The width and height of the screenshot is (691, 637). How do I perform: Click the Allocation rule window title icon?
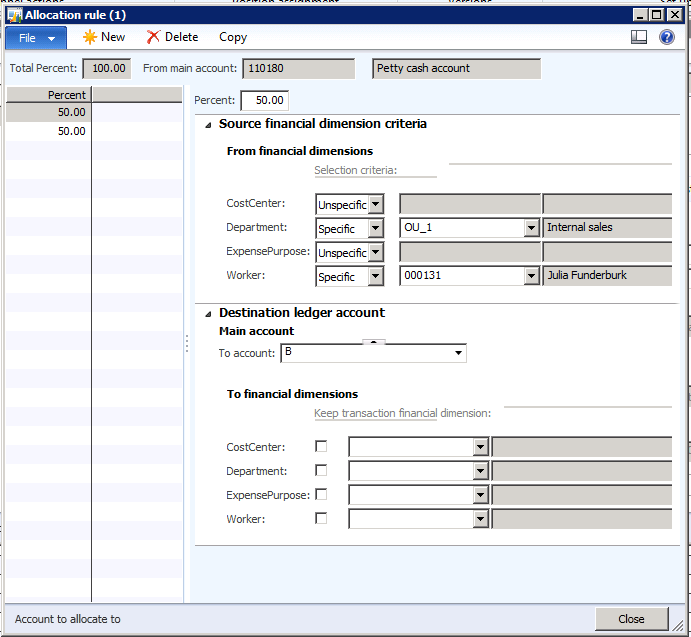pos(14,15)
